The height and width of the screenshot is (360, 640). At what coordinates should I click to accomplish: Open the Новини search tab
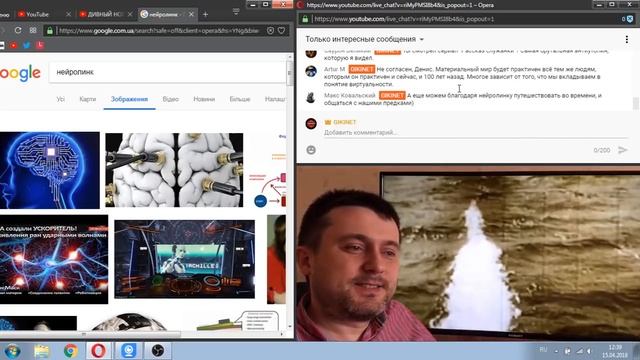coord(204,99)
